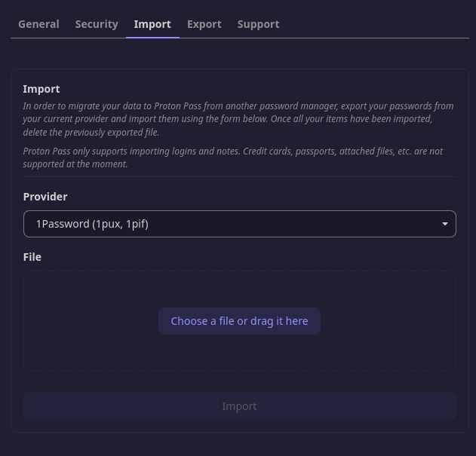
Task: Click the divider line above Provider
Action: click(x=239, y=177)
